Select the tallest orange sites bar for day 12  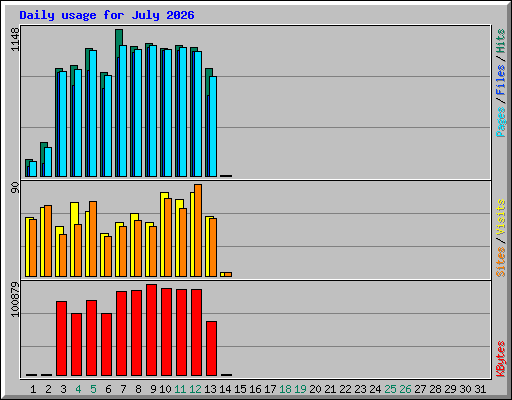tap(198, 230)
